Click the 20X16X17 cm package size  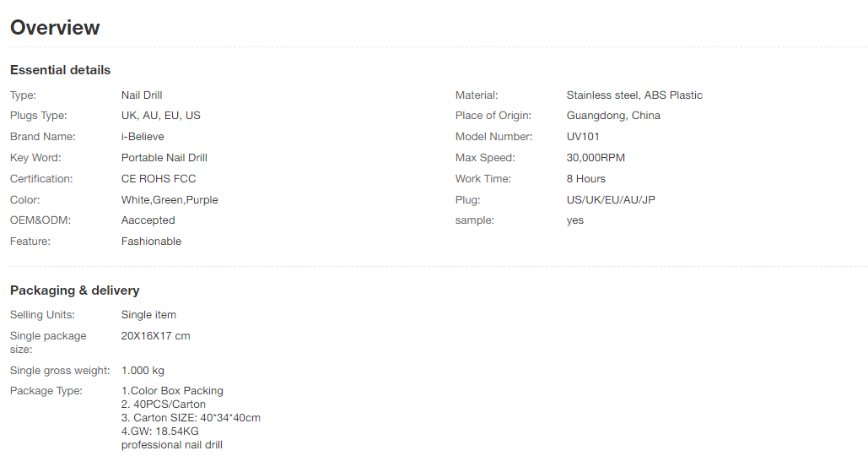[x=155, y=336]
